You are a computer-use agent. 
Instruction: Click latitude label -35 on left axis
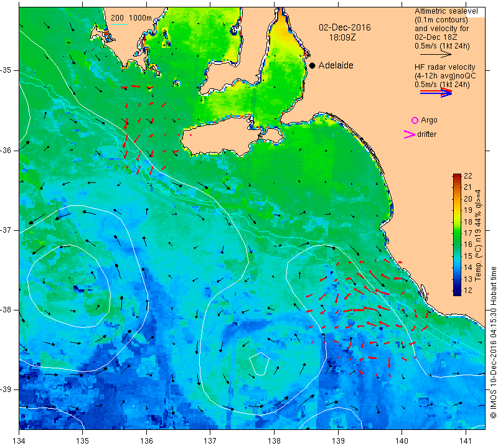(6, 70)
